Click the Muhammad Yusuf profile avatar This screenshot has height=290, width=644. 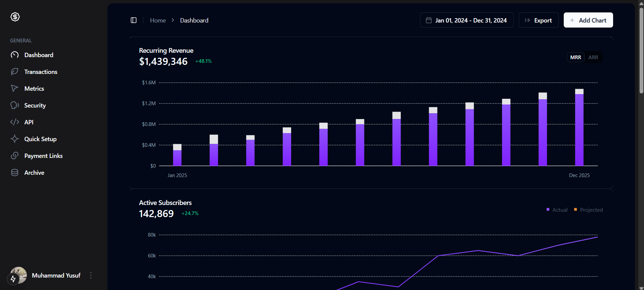19,275
